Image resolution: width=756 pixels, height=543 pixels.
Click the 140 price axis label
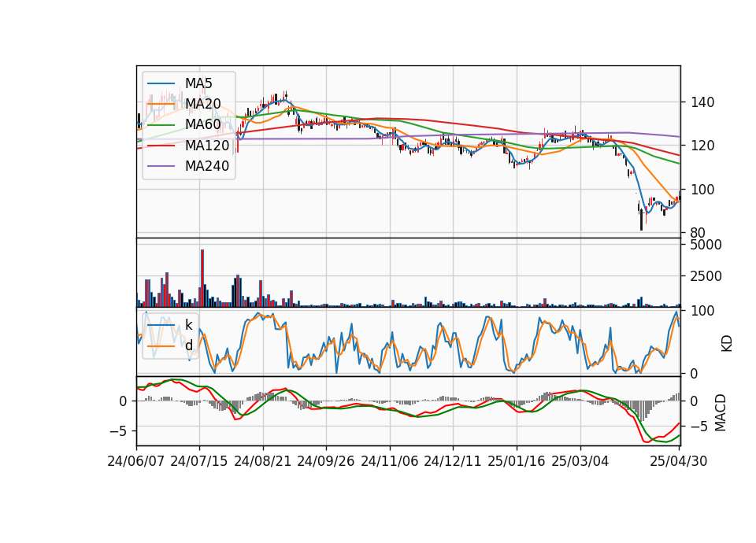coord(702,102)
